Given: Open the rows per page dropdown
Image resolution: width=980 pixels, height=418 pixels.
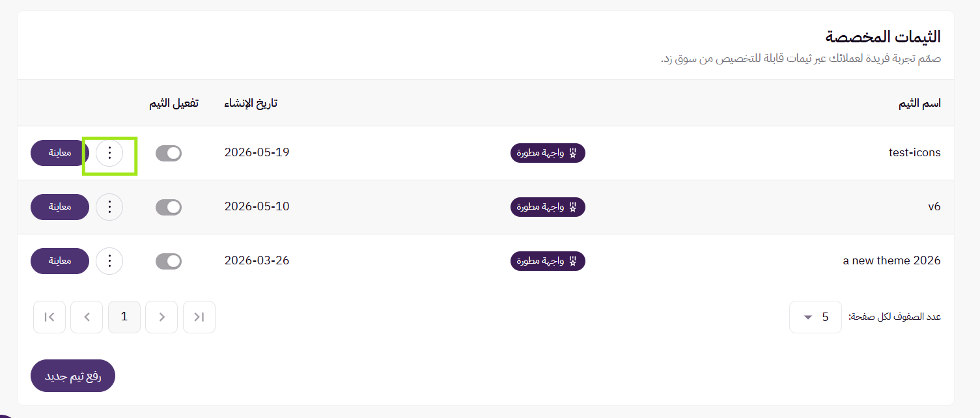Looking at the screenshot, I should 815,317.
